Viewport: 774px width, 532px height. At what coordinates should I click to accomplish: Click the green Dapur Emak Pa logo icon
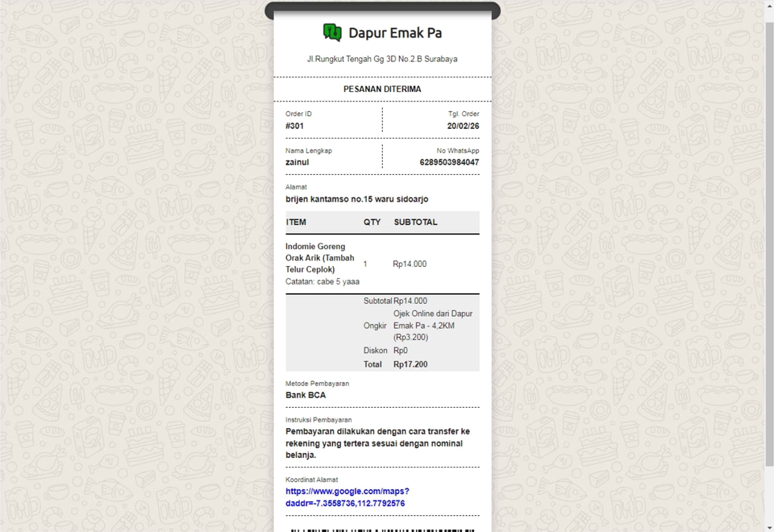pos(332,32)
